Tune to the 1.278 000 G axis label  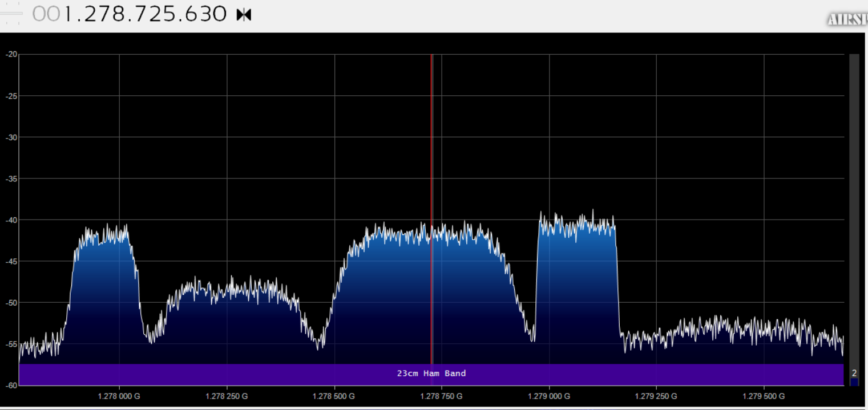click(119, 396)
